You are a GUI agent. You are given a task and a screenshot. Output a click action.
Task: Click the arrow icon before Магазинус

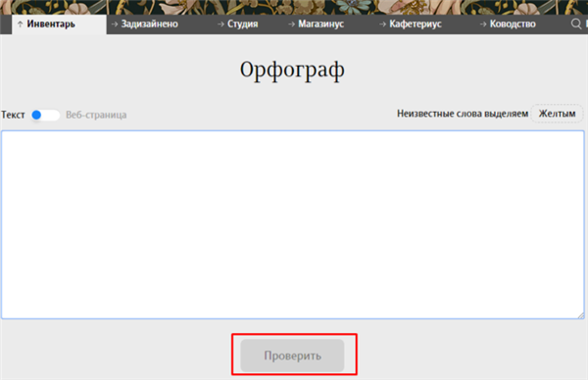[291, 24]
